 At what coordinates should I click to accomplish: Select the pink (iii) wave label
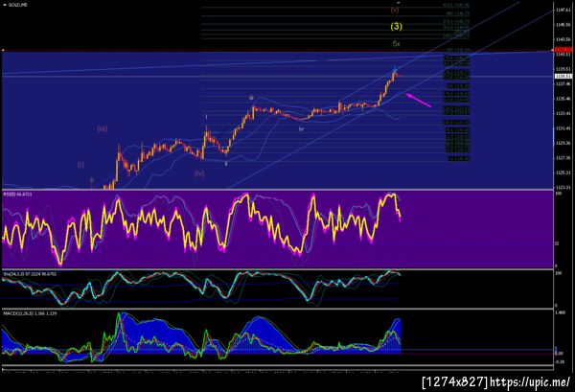[103, 128]
